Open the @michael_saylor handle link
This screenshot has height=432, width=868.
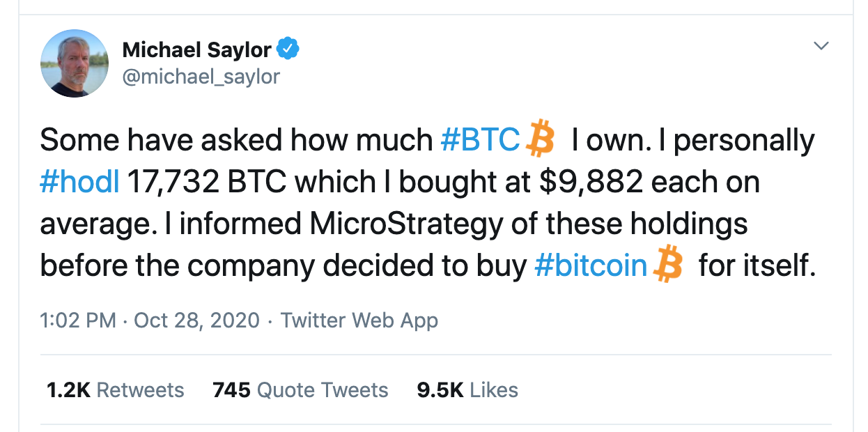[201, 76]
